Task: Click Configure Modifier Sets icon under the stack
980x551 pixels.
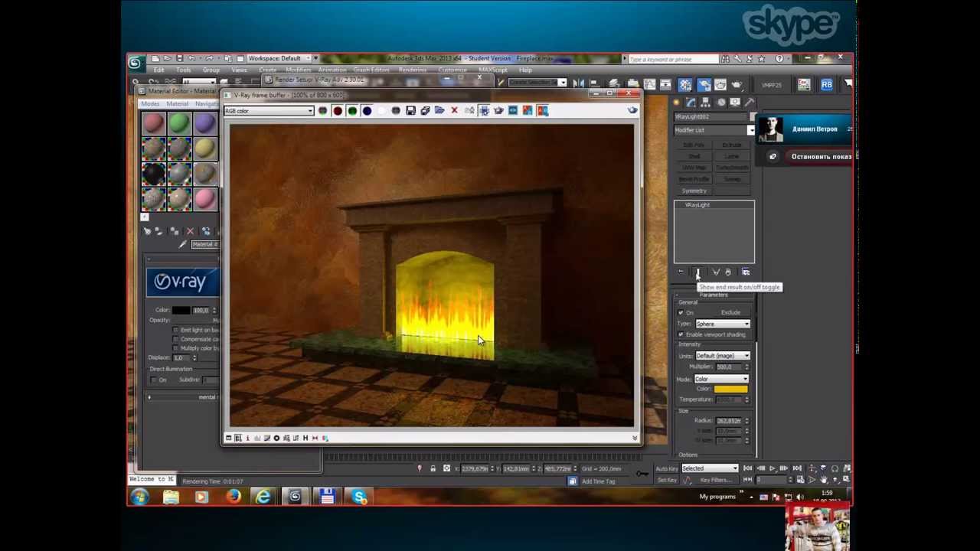Action: coord(745,272)
